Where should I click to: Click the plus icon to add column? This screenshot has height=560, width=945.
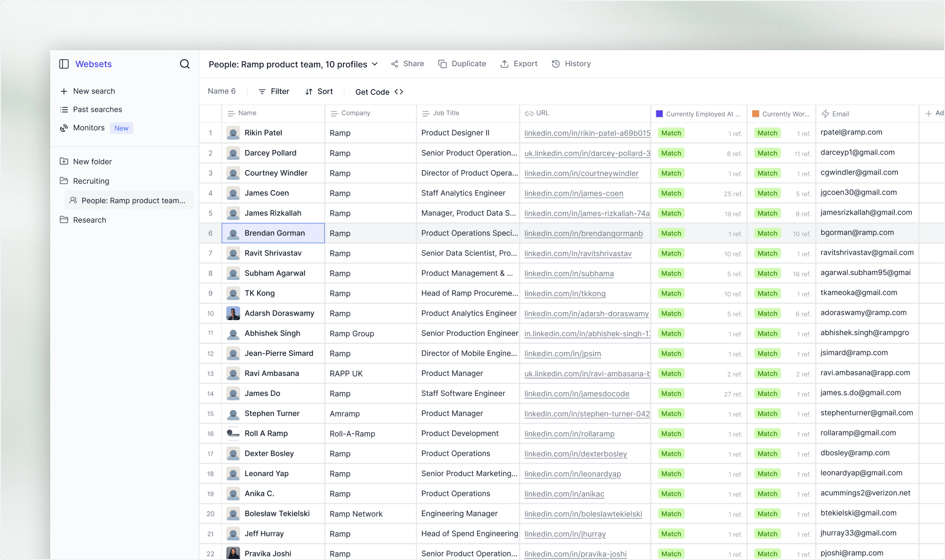point(928,113)
